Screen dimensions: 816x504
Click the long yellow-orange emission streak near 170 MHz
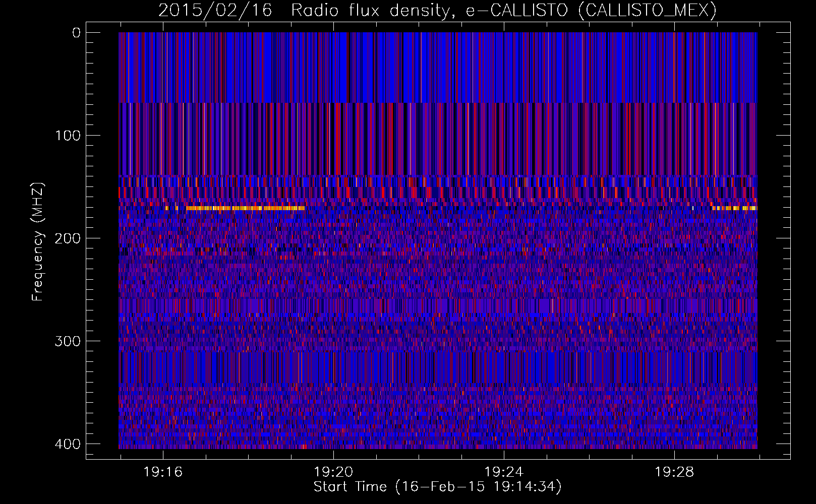point(245,208)
